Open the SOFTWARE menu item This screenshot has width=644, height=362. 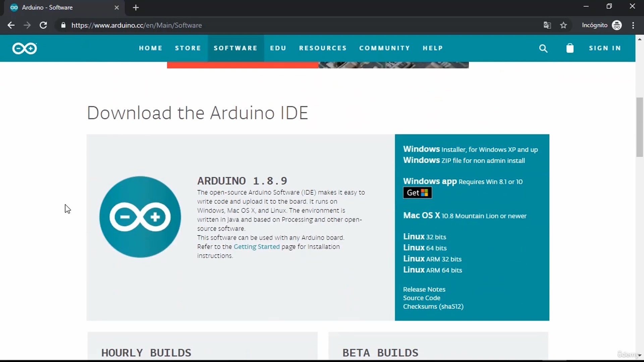coord(235,48)
